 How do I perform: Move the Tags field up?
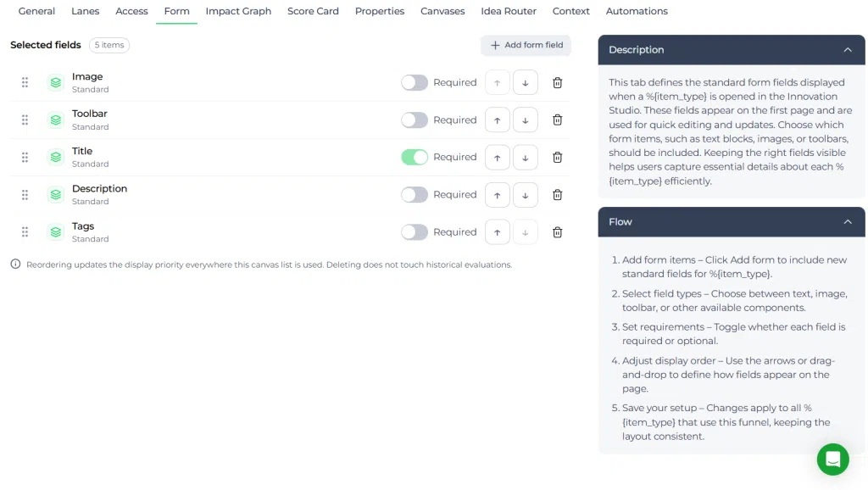pyautogui.click(x=497, y=232)
